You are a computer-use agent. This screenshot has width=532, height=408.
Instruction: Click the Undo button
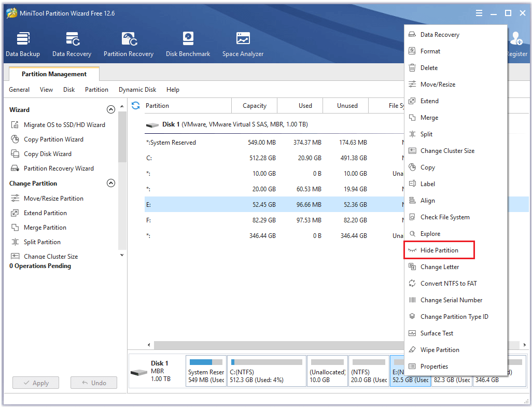tap(94, 383)
